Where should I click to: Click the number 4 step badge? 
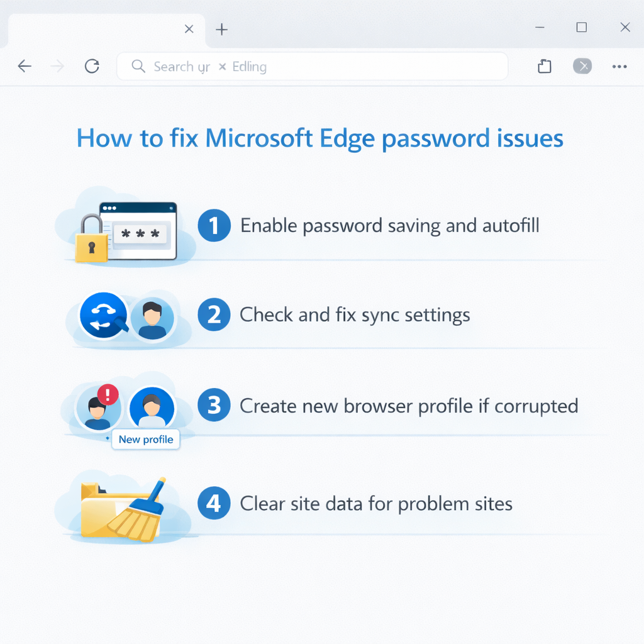coord(214,504)
